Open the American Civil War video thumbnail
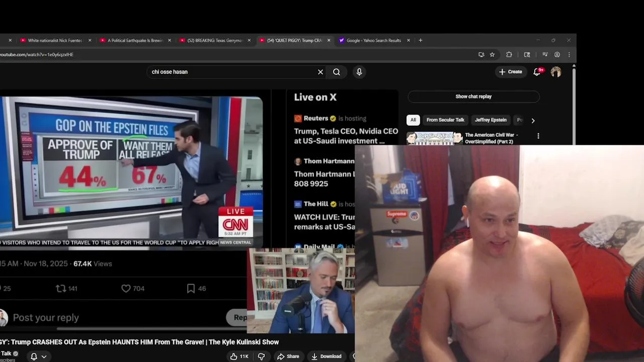 coord(434,138)
